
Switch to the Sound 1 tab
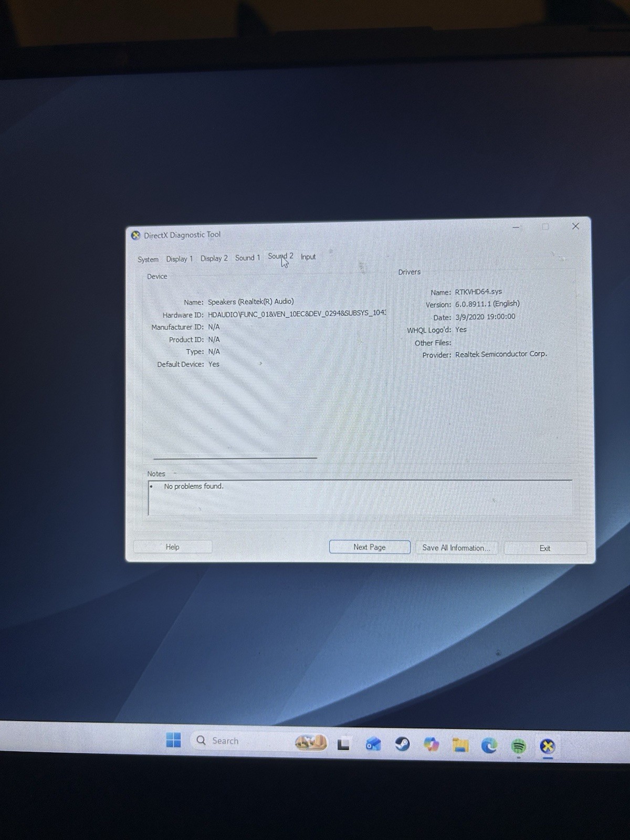click(x=247, y=258)
